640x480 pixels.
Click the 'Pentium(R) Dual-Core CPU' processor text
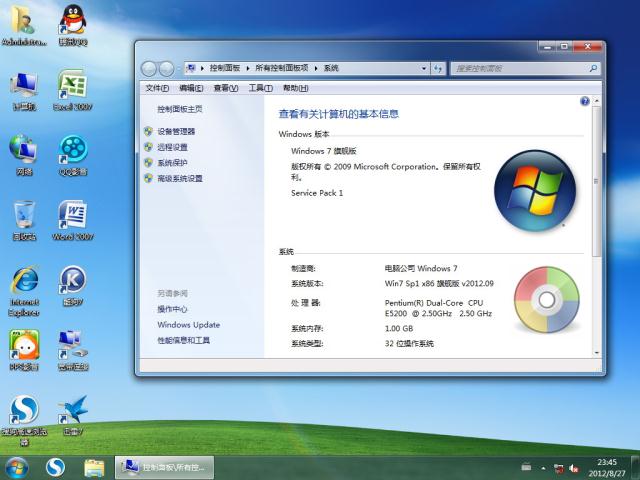pyautogui.click(x=433, y=303)
